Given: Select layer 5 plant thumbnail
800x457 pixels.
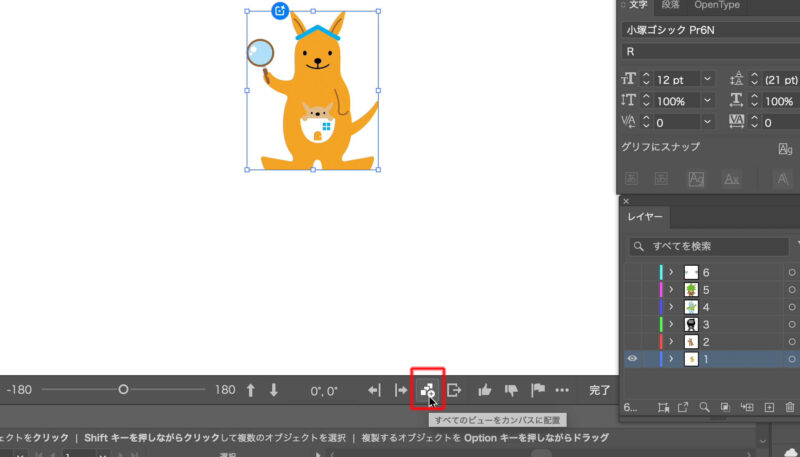Looking at the screenshot, I should [x=691, y=289].
